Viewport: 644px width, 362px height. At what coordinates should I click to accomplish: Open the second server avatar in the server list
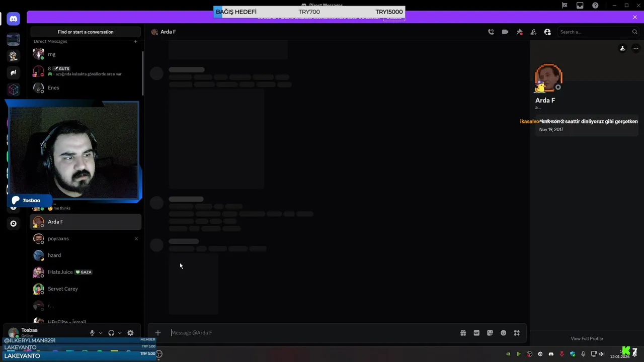tap(14, 56)
